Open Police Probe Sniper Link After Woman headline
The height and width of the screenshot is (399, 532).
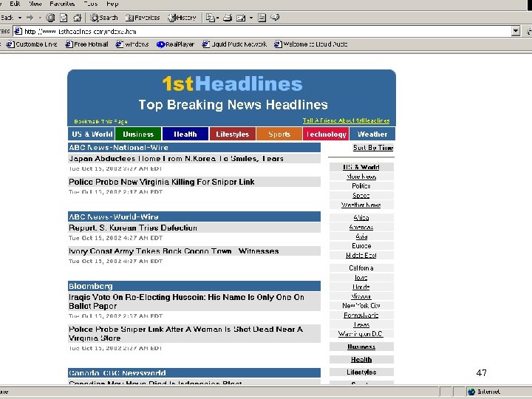click(x=185, y=333)
